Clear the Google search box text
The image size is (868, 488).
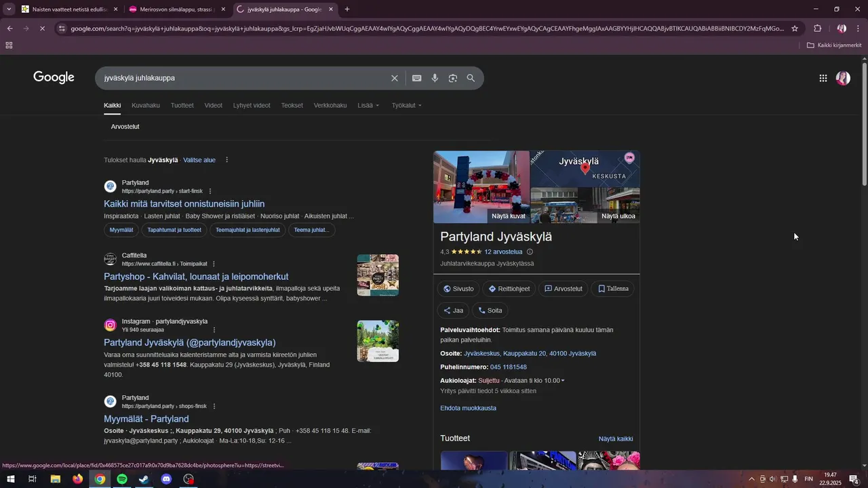[x=395, y=78]
